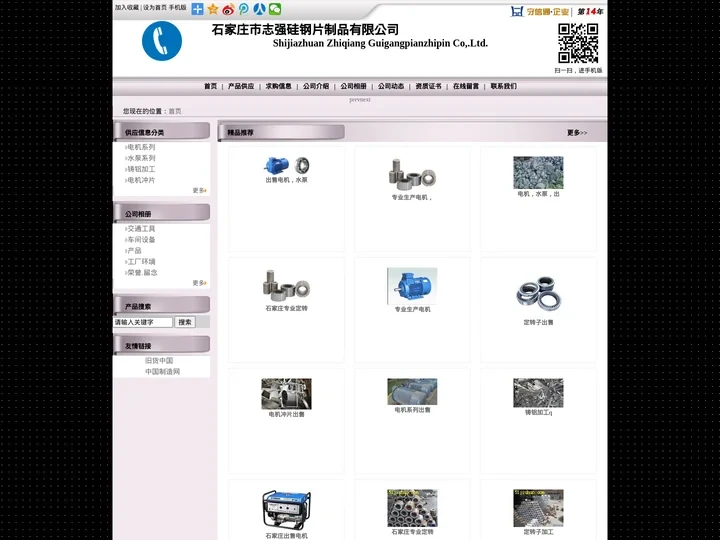The width and height of the screenshot is (720, 540).
Task: Open the 公司动态 menu item
Action: click(x=391, y=86)
